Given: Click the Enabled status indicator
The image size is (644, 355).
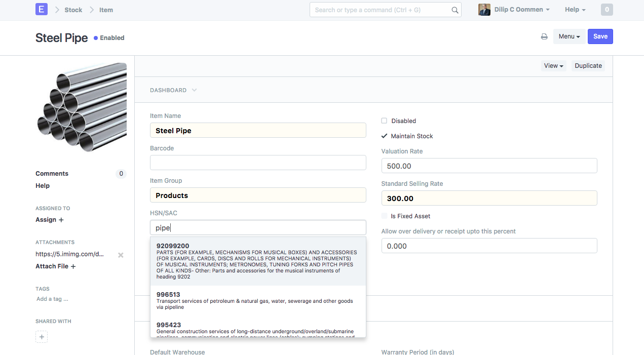Looking at the screenshot, I should pyautogui.click(x=109, y=38).
